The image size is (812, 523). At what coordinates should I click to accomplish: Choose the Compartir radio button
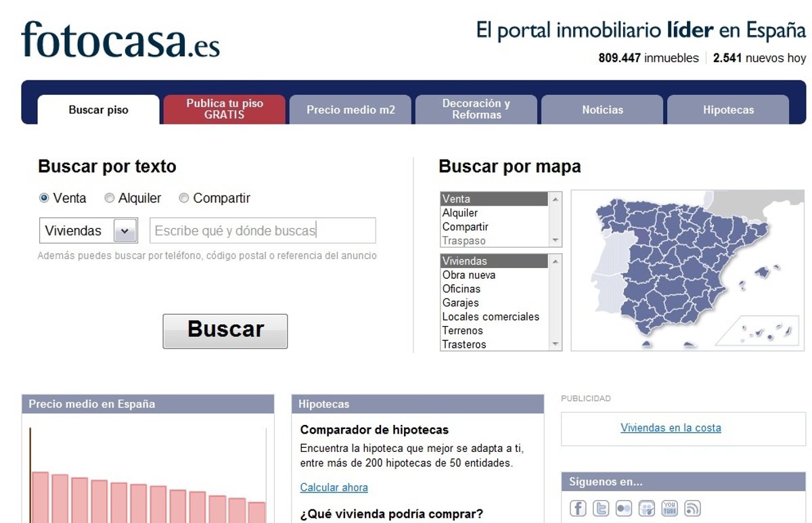coord(184,198)
